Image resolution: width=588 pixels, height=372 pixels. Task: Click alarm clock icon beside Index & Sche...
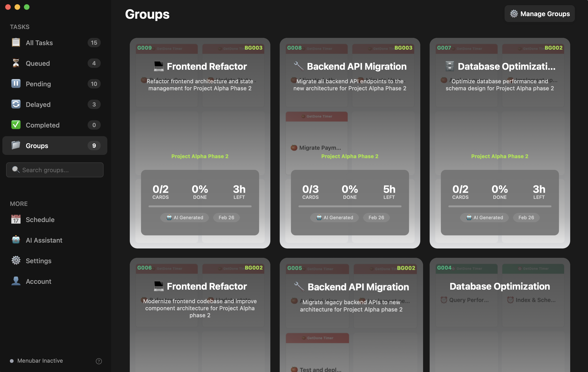510,300
